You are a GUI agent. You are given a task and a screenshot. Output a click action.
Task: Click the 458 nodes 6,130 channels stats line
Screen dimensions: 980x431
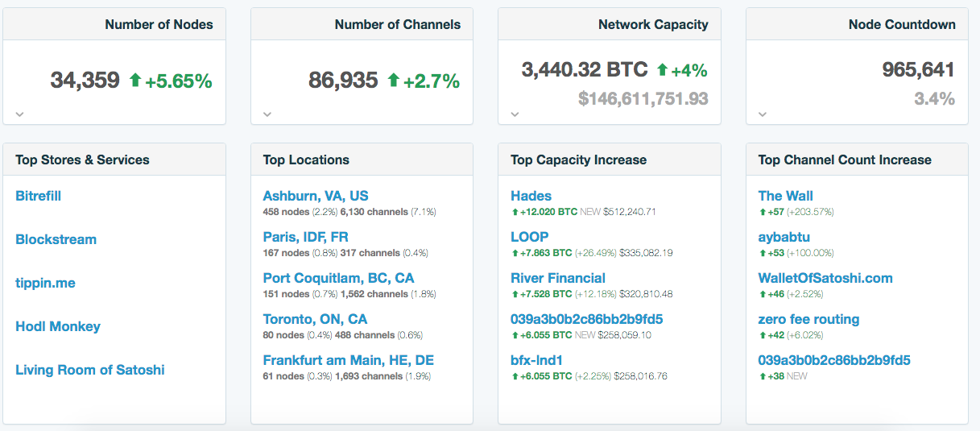[x=349, y=212]
